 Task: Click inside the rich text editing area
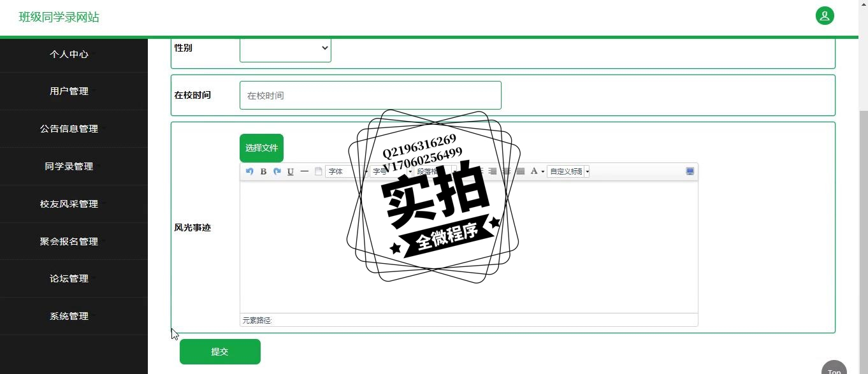pyautogui.click(x=469, y=247)
